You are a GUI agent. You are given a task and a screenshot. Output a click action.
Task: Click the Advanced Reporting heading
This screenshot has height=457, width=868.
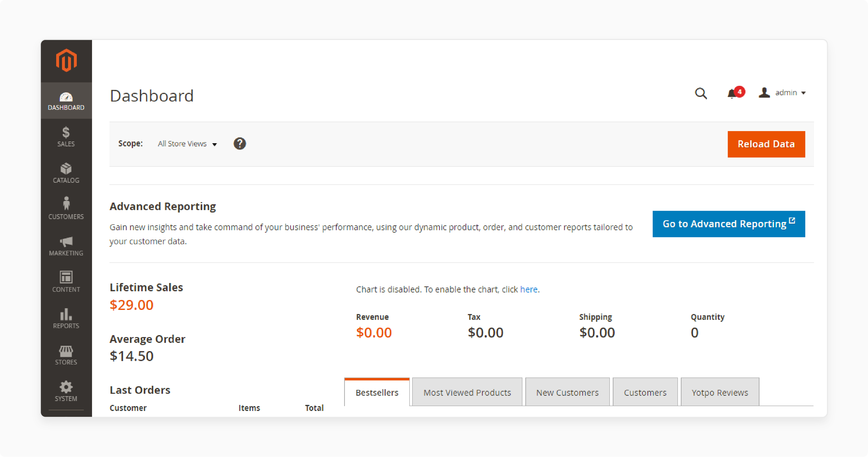(163, 206)
